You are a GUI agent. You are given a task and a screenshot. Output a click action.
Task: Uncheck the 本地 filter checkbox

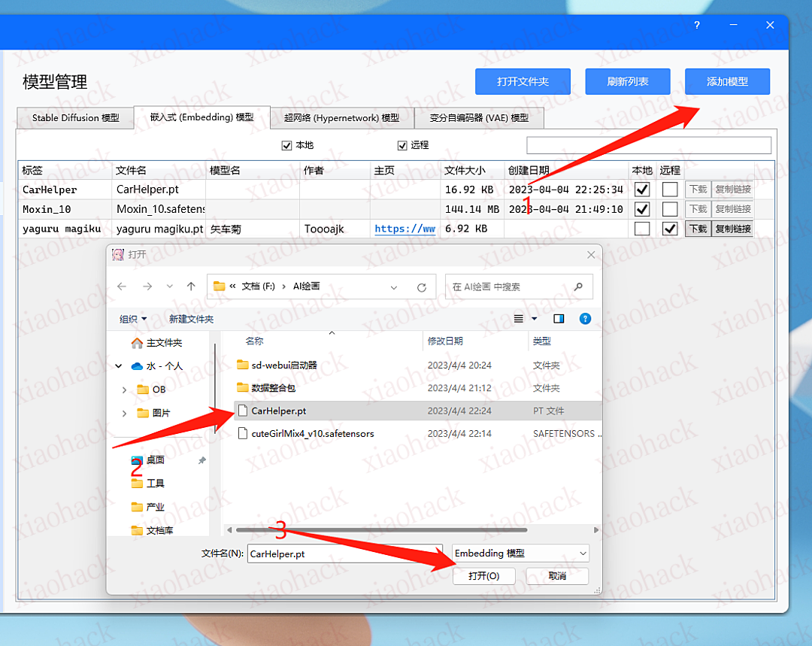coord(286,145)
